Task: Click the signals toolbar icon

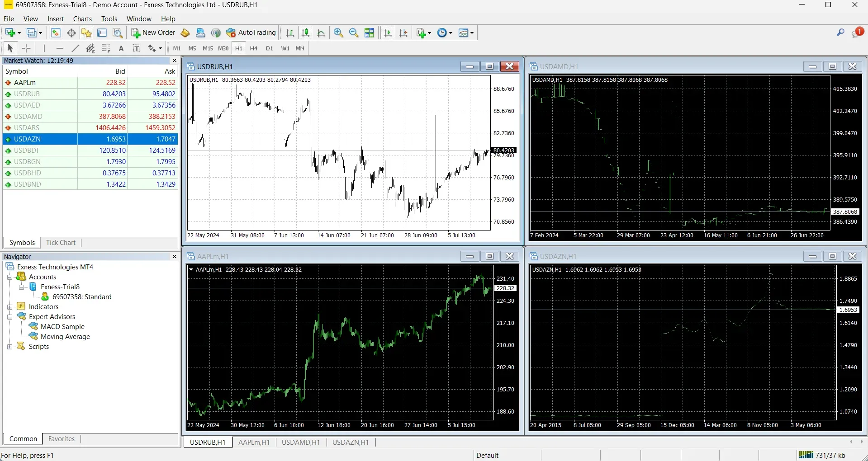Action: click(216, 33)
